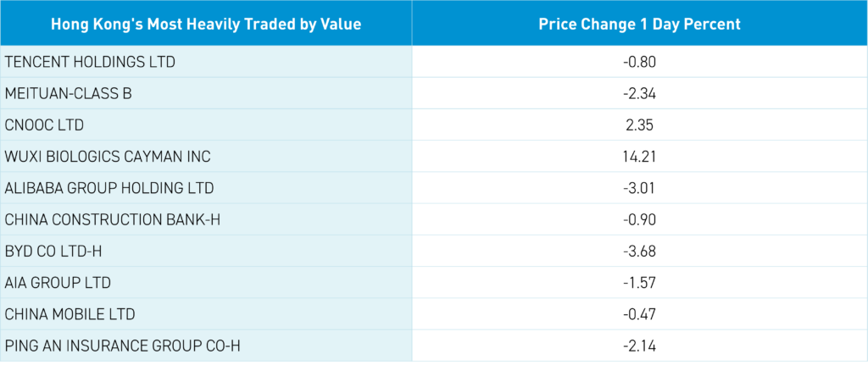This screenshot has width=868, height=365.
Task: Click AIA Group's -1.57 value
Action: [639, 283]
